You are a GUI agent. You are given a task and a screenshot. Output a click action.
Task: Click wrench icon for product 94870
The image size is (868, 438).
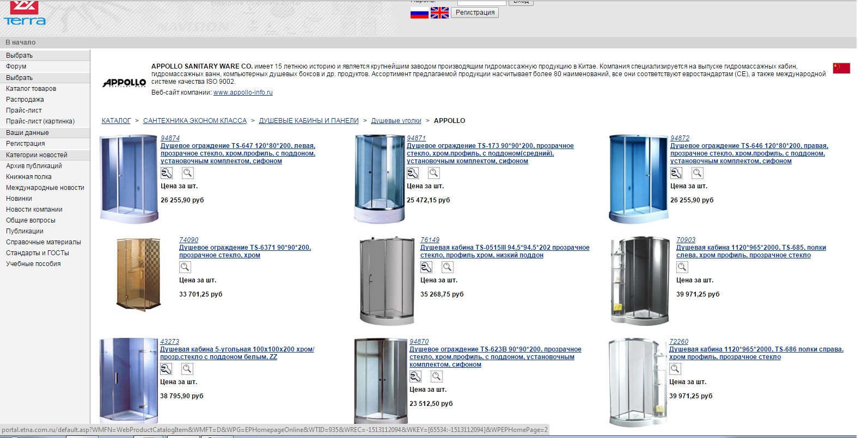415,377
